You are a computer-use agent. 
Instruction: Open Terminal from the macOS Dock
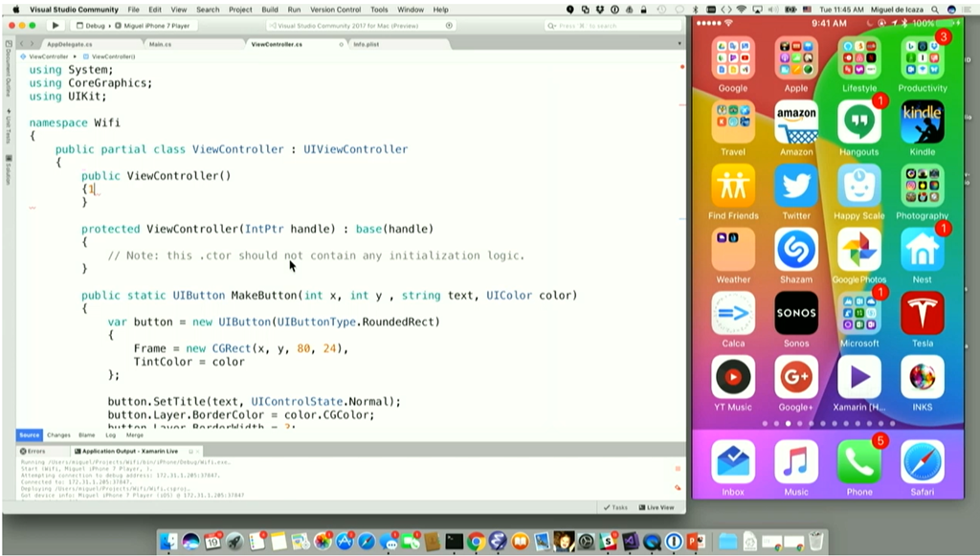pyautogui.click(x=454, y=541)
